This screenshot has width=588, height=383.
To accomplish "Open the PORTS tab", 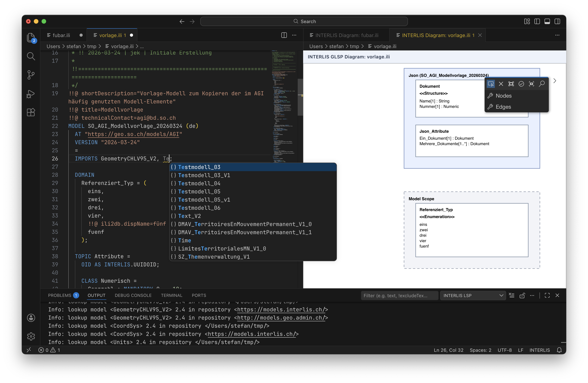I will [199, 295].
